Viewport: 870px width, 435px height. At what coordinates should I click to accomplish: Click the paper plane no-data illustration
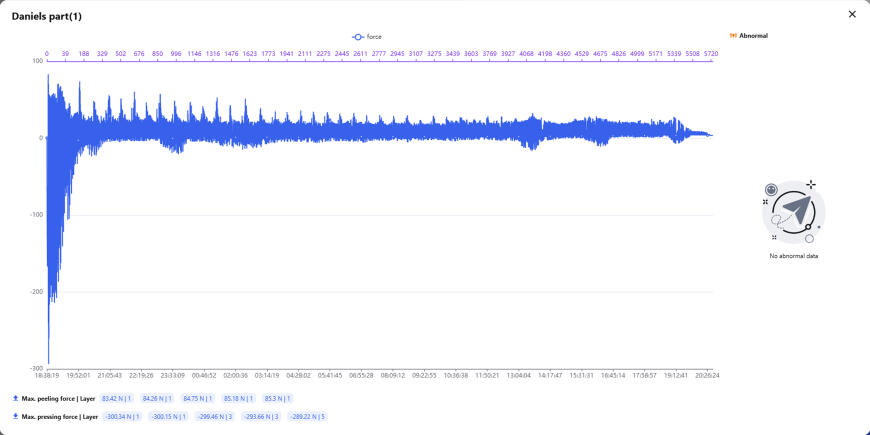[x=793, y=212]
